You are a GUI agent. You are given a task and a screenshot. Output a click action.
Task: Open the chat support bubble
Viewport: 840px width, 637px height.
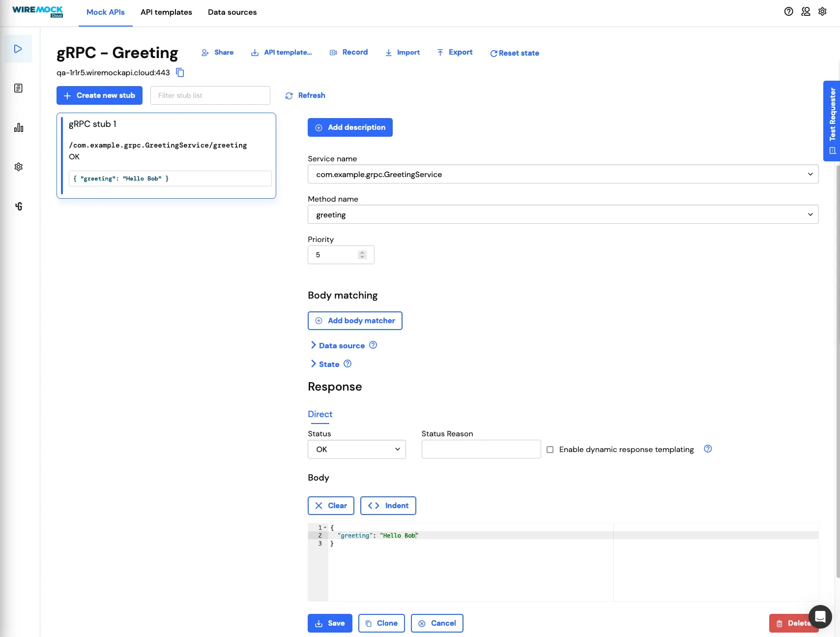pos(820,617)
